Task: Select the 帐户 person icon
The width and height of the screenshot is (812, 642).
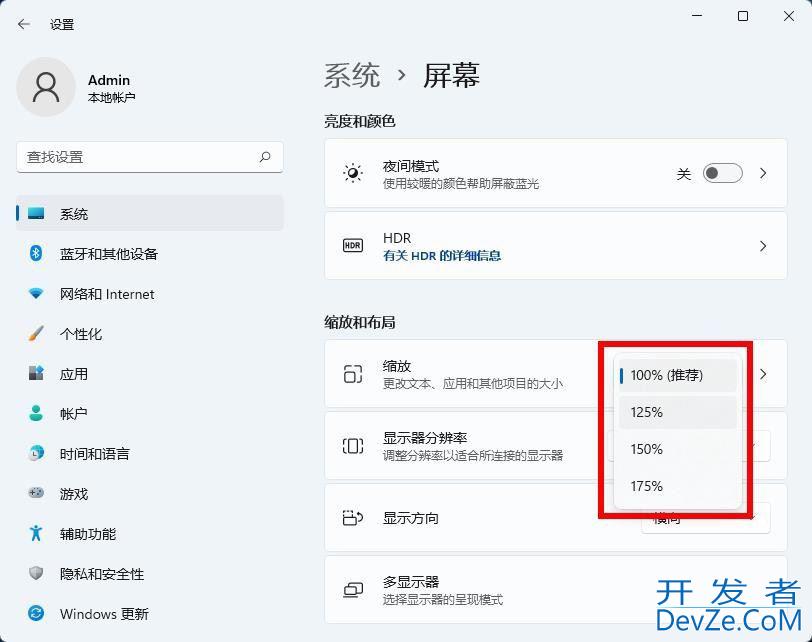Action: point(36,413)
